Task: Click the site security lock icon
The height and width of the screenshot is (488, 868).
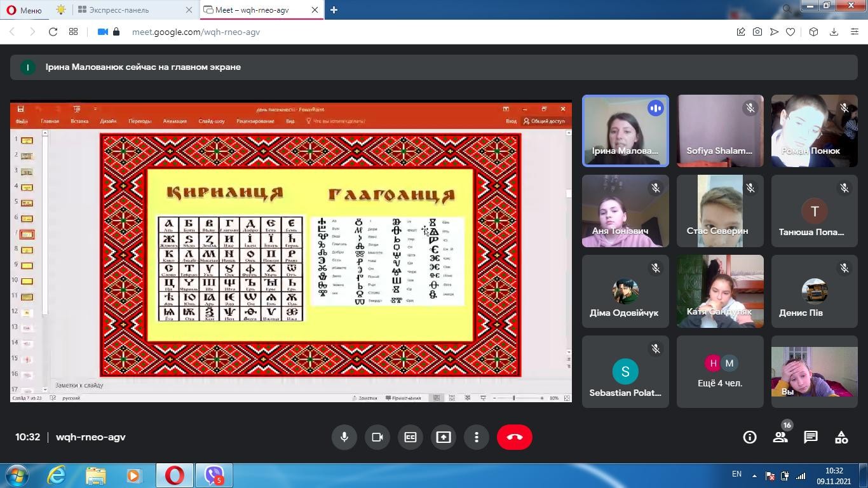Action: 116,32
